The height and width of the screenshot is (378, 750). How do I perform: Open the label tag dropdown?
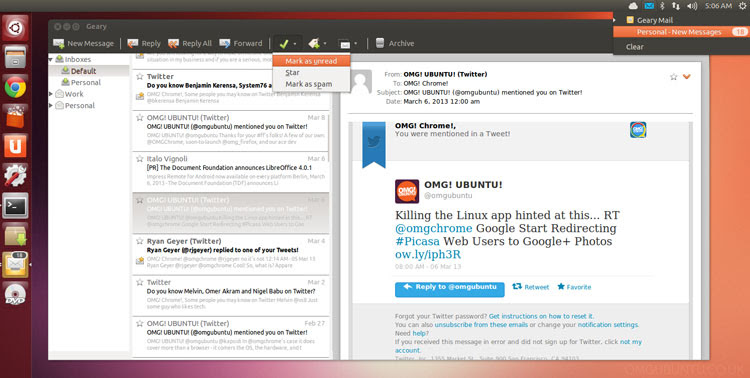click(317, 44)
